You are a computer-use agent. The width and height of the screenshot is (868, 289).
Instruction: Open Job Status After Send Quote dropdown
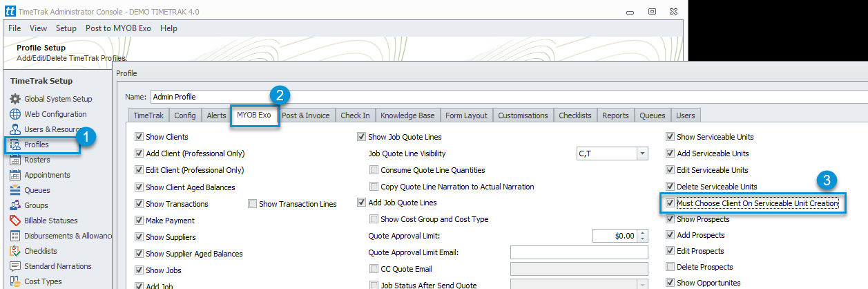pyautogui.click(x=642, y=286)
